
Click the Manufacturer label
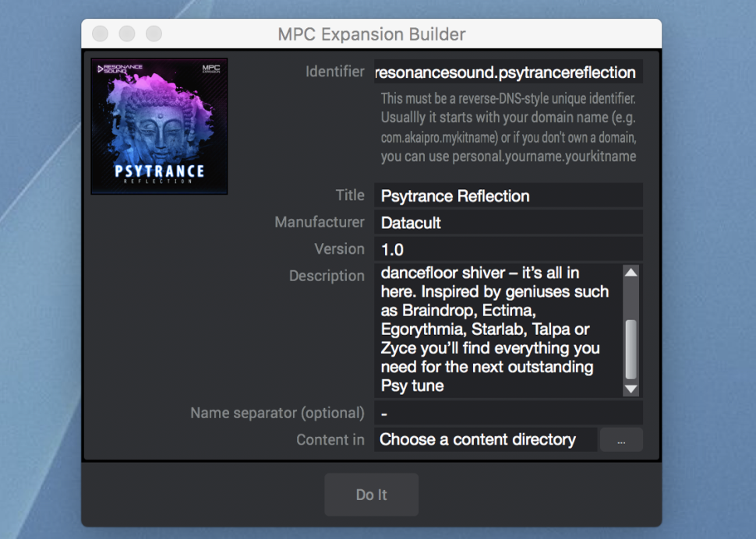[x=320, y=222]
